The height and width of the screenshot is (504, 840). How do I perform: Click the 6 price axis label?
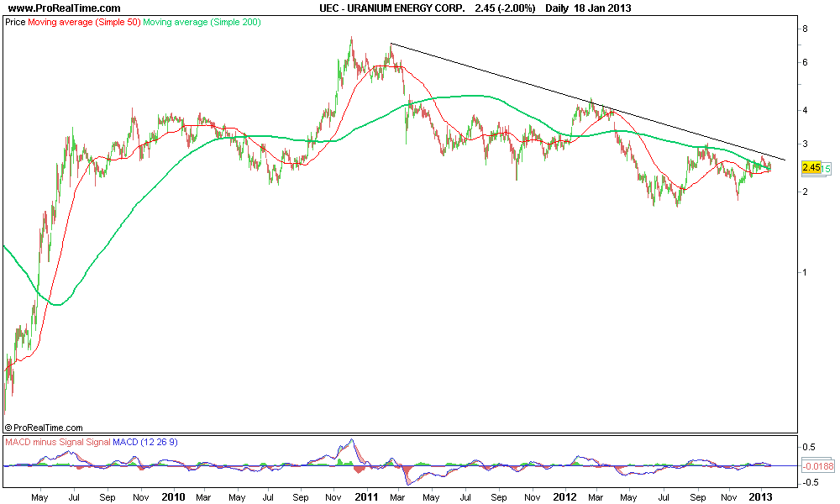[x=805, y=63]
